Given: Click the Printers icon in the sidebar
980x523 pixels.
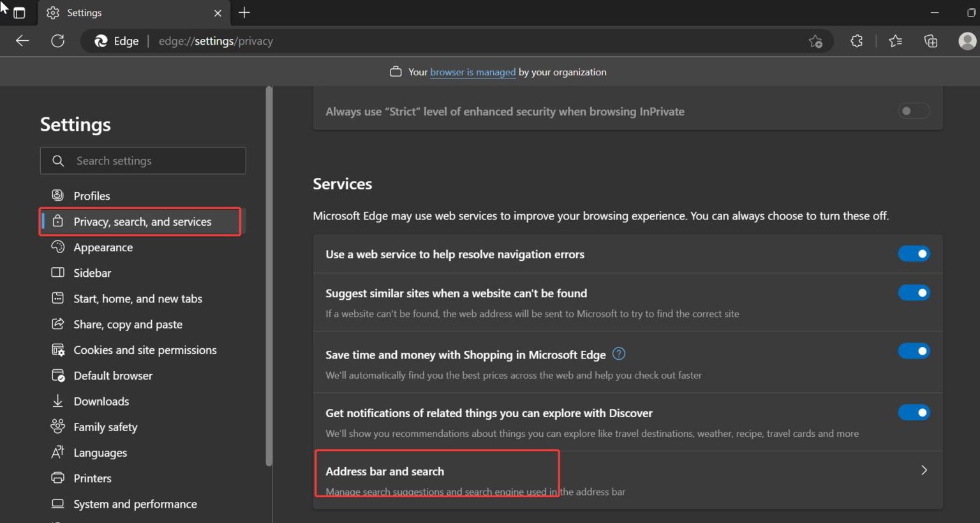Looking at the screenshot, I should [57, 478].
